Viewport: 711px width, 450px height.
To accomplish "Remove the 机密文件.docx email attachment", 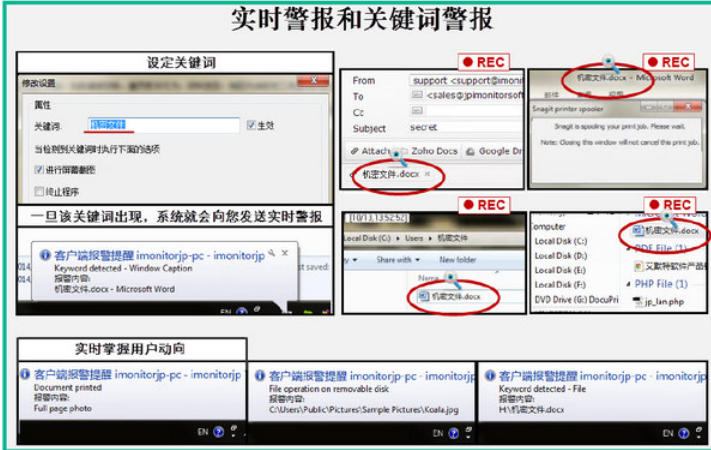I will tap(428, 174).
